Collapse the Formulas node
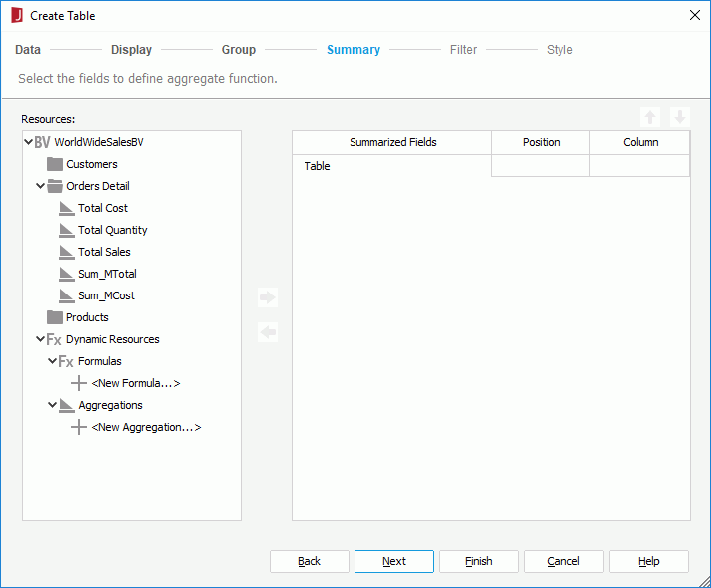The width and height of the screenshot is (711, 588). [x=52, y=361]
